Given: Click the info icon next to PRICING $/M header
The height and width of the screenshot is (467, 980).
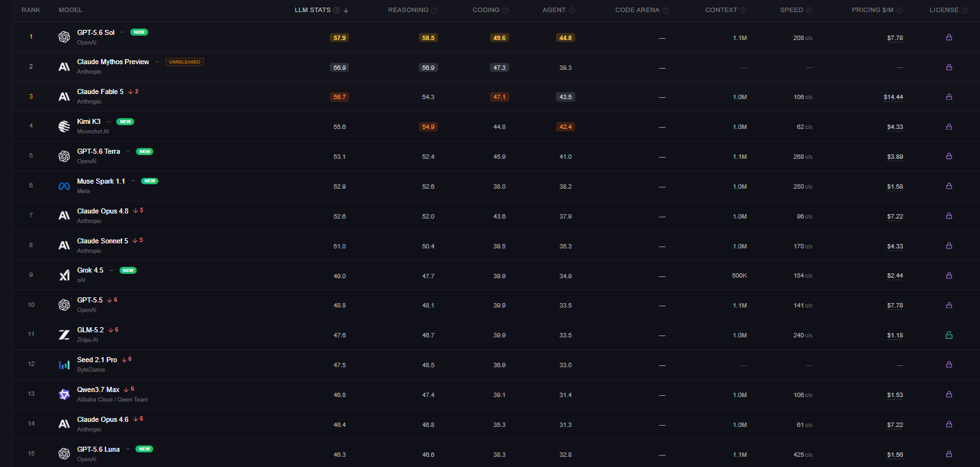Looking at the screenshot, I should tap(900, 10).
